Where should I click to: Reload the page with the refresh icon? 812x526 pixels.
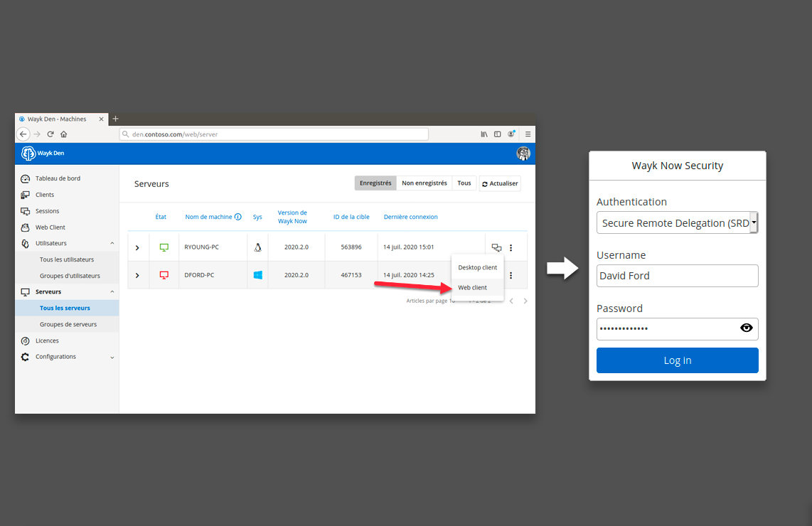point(50,134)
